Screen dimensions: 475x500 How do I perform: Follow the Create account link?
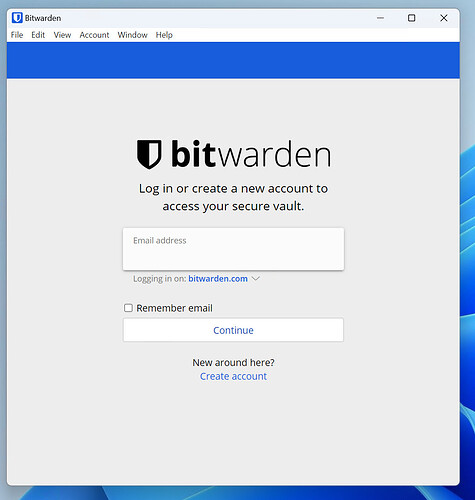point(233,376)
